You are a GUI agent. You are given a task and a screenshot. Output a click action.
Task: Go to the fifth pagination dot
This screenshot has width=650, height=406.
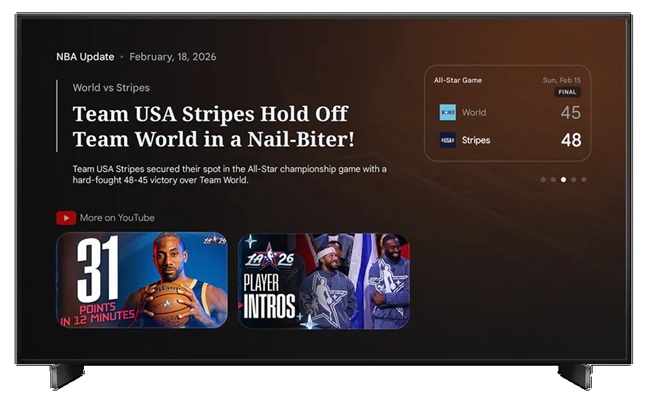coord(584,180)
